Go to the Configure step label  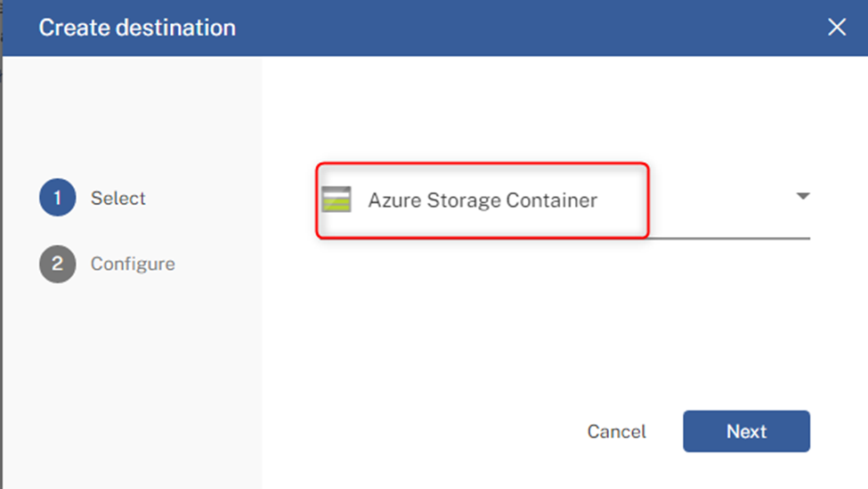[133, 265]
